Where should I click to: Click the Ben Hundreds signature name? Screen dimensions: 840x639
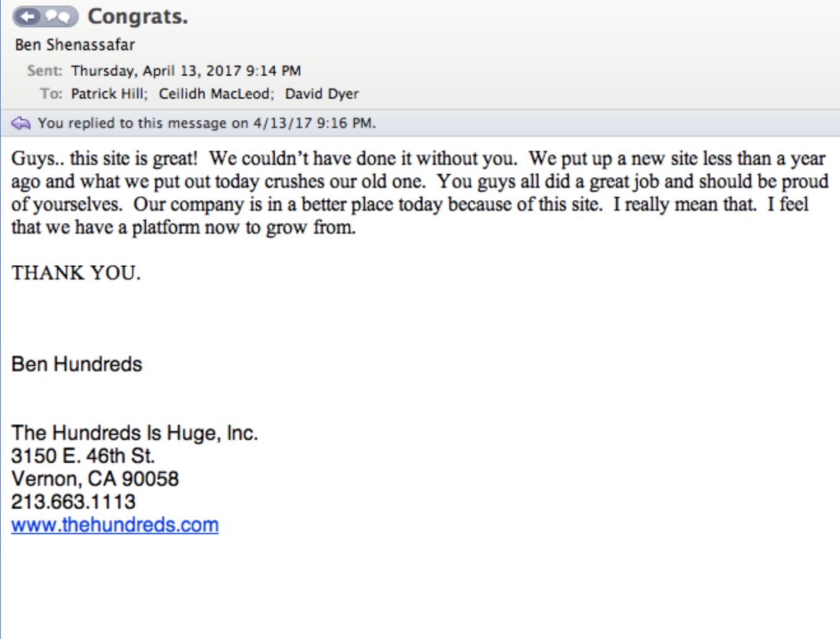[x=77, y=364]
